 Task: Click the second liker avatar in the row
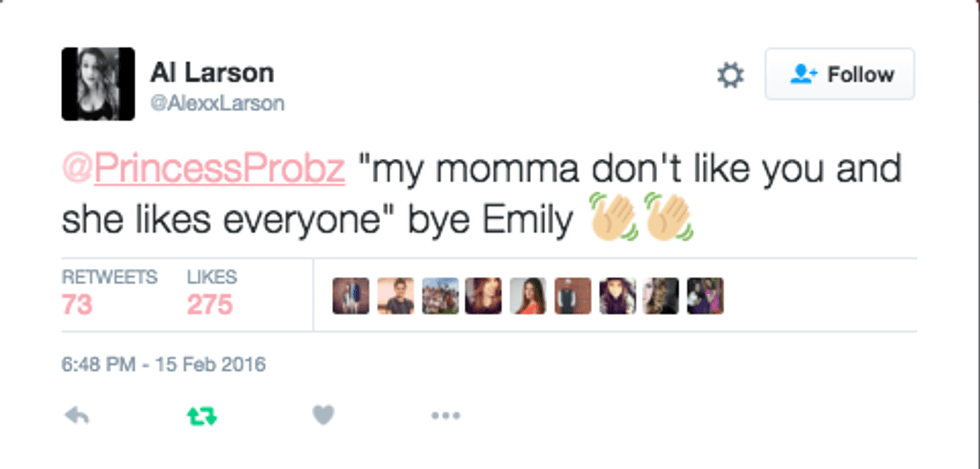tap(396, 296)
